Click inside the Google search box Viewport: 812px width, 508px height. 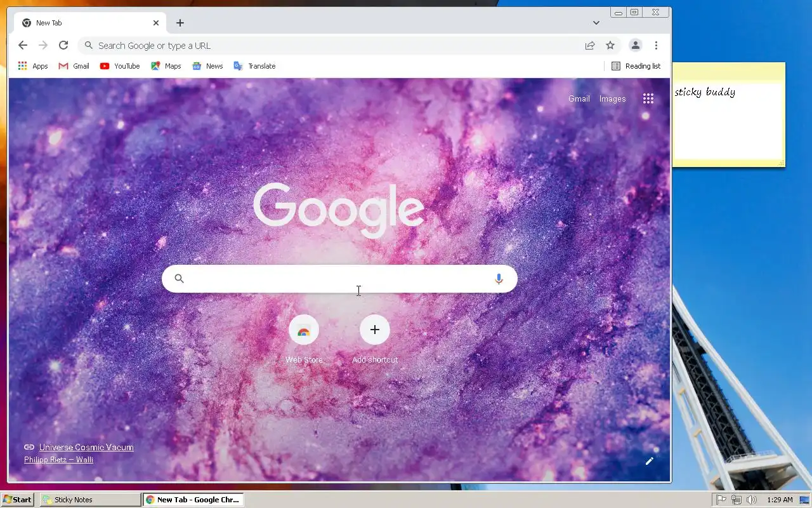point(339,279)
